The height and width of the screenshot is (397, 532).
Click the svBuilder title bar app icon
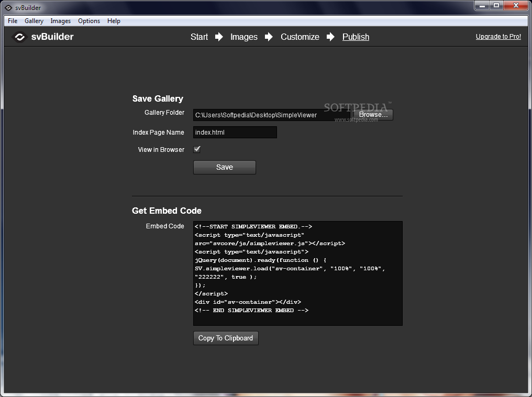coord(8,7)
